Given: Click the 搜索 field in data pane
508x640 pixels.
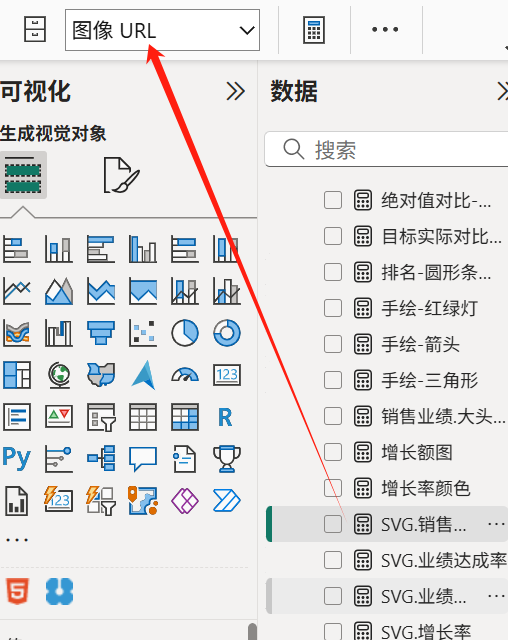Looking at the screenshot, I should tap(386, 149).
